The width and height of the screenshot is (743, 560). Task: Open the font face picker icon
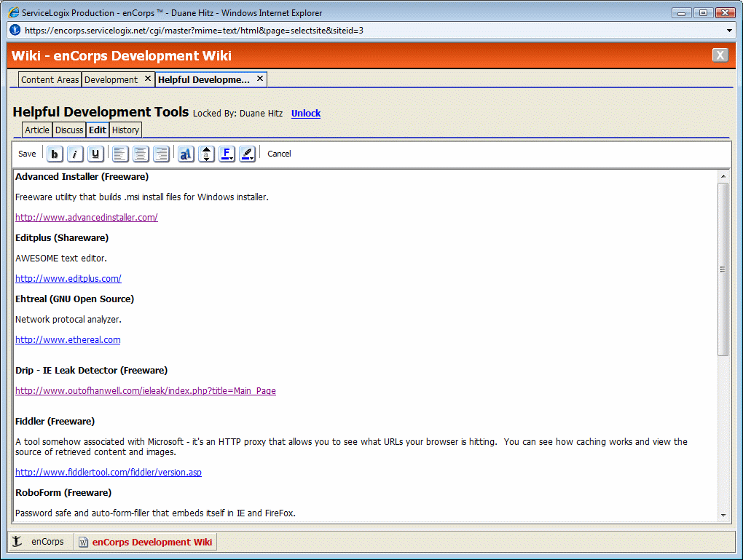pos(186,154)
